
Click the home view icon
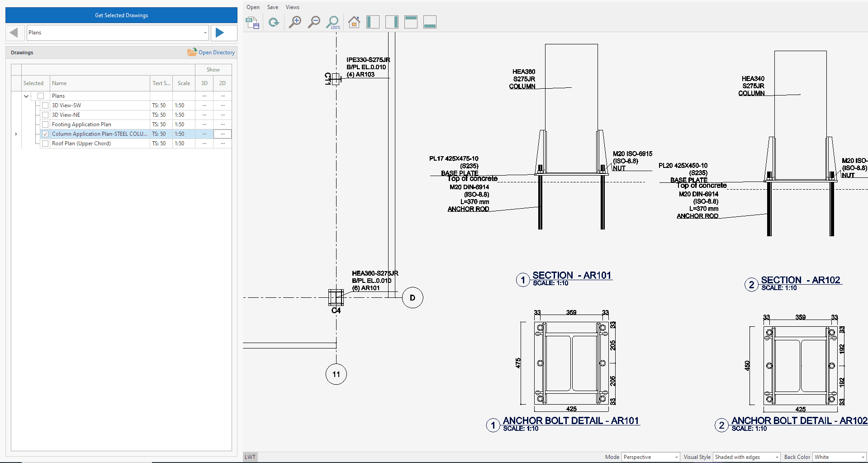[x=354, y=22]
